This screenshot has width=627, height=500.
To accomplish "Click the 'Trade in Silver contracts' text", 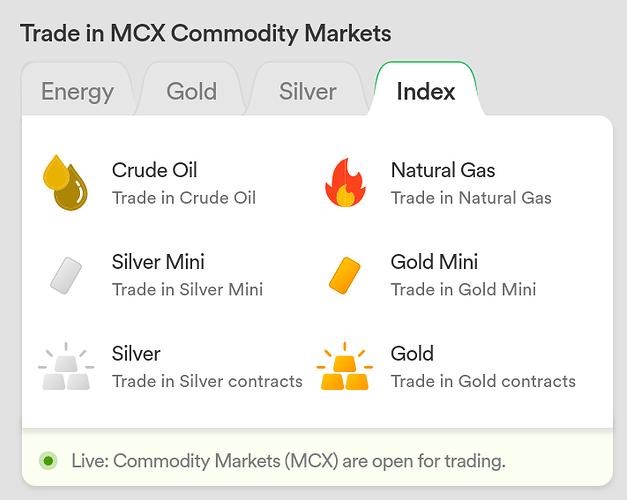I will click(207, 381).
